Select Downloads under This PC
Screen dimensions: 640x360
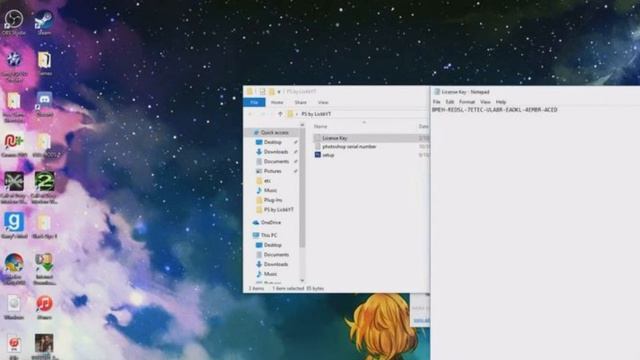(x=276, y=264)
